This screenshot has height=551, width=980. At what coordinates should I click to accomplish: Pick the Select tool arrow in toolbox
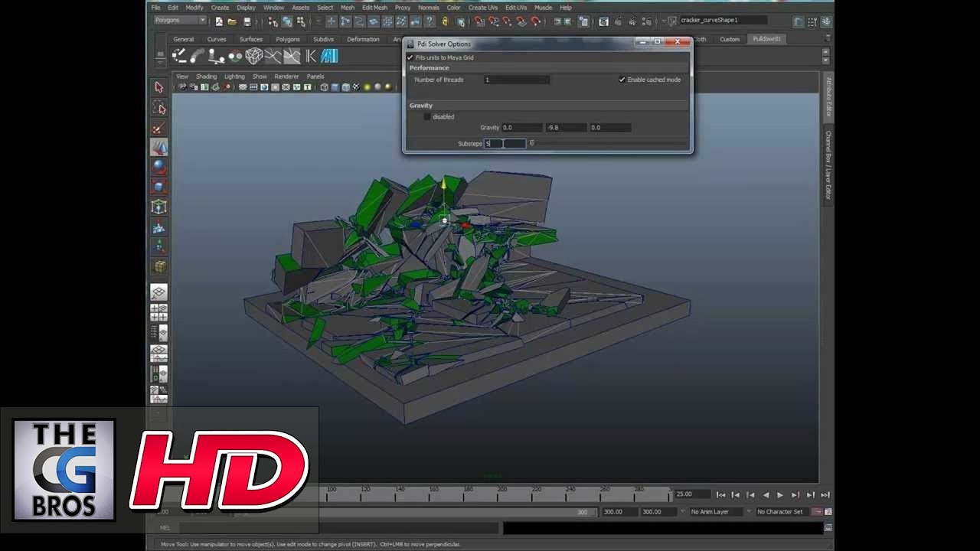click(159, 87)
